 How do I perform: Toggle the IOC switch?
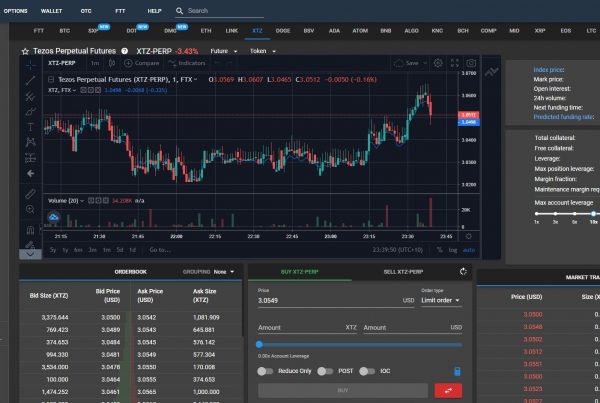pos(367,371)
